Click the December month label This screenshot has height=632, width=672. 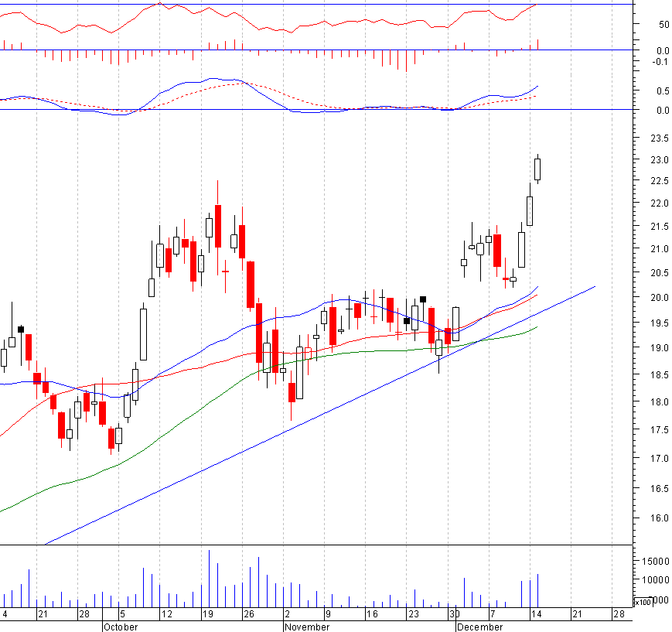479,627
